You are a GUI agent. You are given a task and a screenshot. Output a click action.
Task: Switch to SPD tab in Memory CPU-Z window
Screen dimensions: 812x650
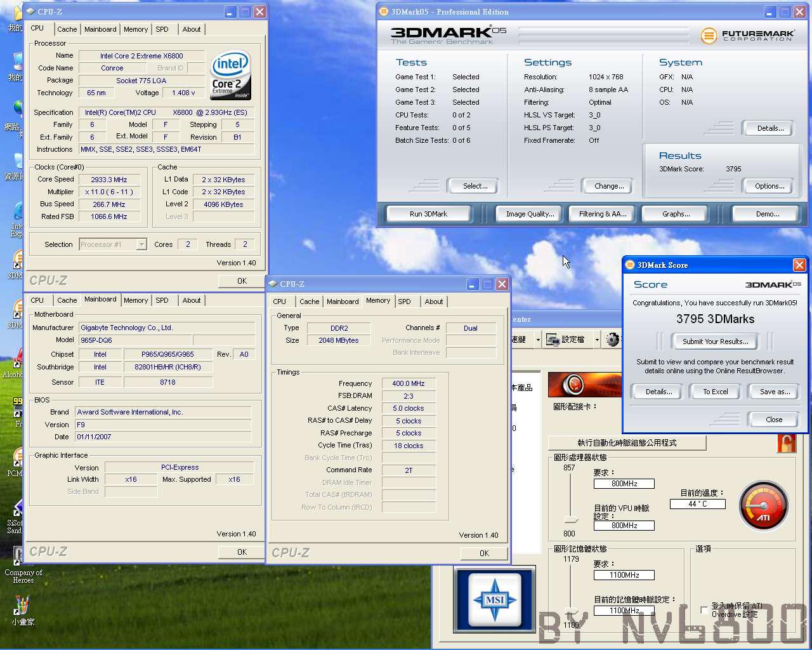[x=405, y=302]
